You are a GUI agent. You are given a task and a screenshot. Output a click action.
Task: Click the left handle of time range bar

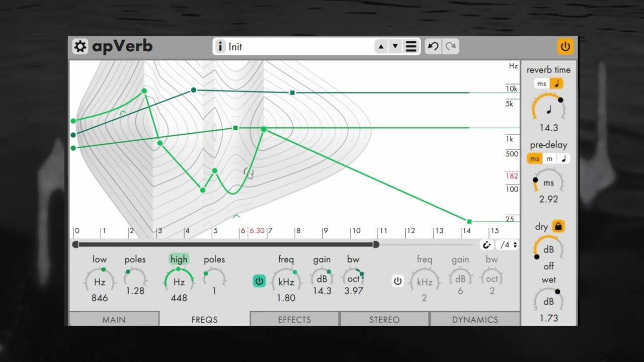tap(75, 244)
